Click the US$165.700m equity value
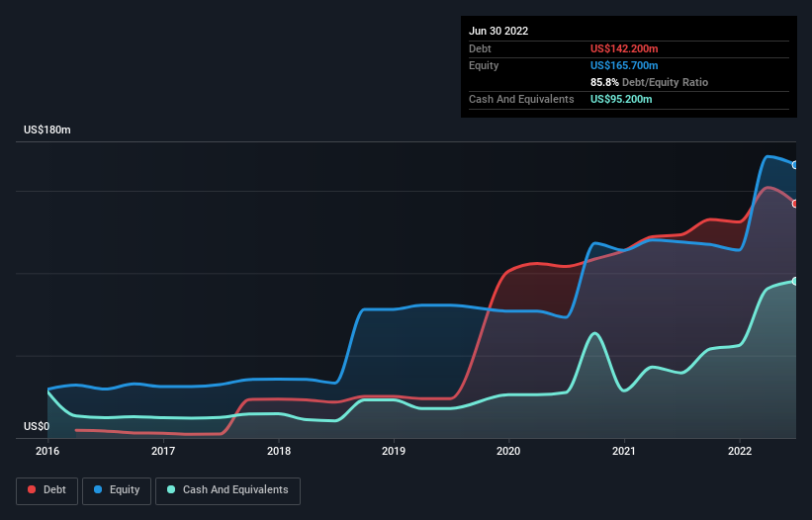The height and width of the screenshot is (520, 812). click(x=624, y=65)
